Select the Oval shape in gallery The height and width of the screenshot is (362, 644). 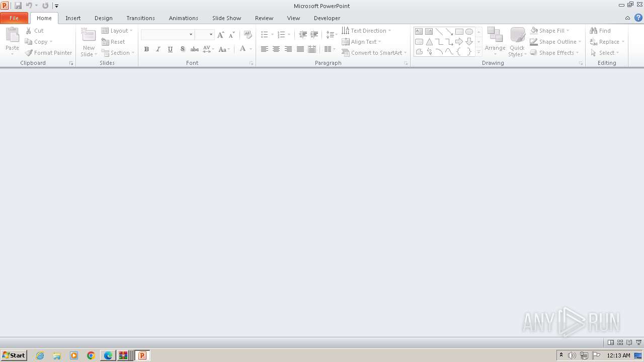click(469, 31)
